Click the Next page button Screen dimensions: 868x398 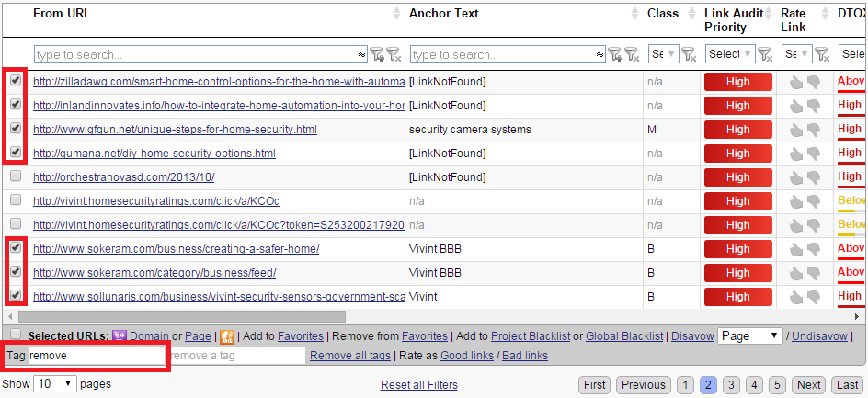point(809,385)
